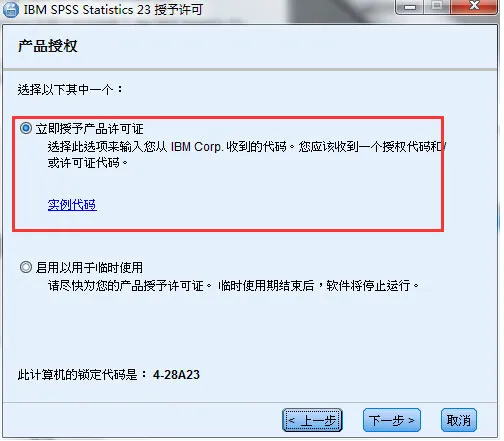Click the 或许可证代码 description line
The height and width of the screenshot is (441, 504).
[x=88, y=163]
